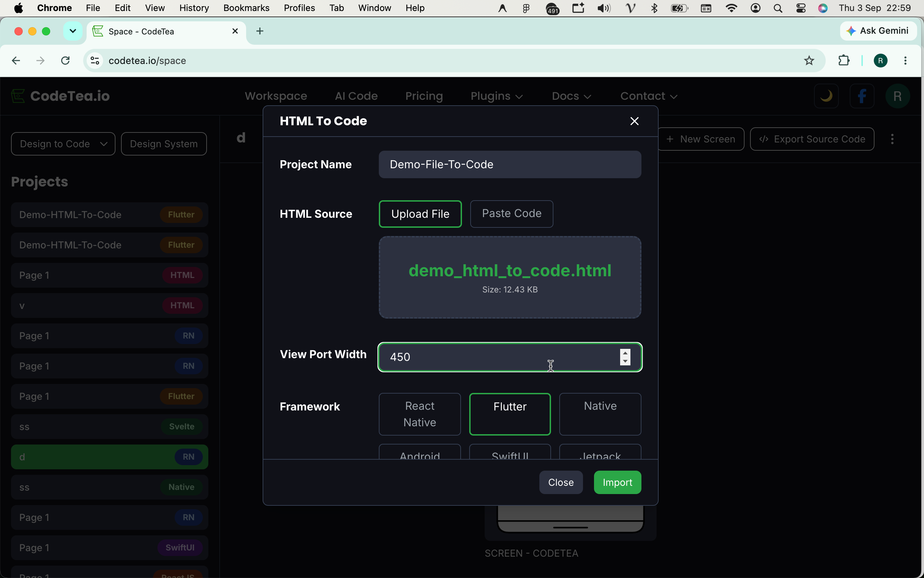924x578 pixels.
Task: Click the Design System button
Action: (164, 144)
